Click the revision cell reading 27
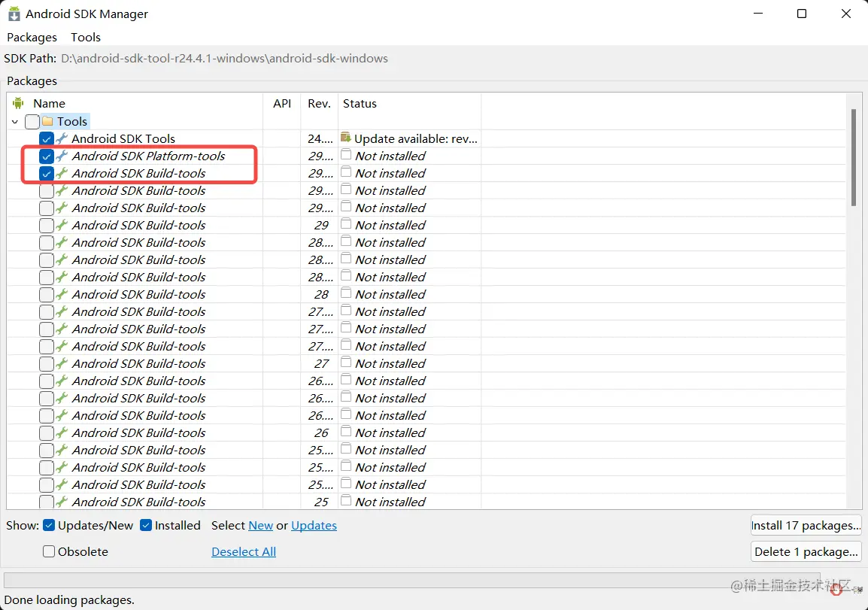The width and height of the screenshot is (868, 610). point(321,364)
